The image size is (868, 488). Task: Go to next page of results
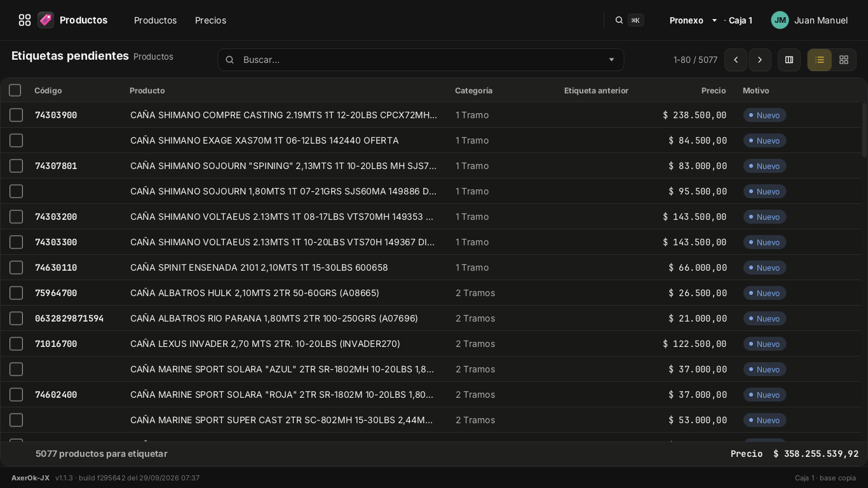760,60
